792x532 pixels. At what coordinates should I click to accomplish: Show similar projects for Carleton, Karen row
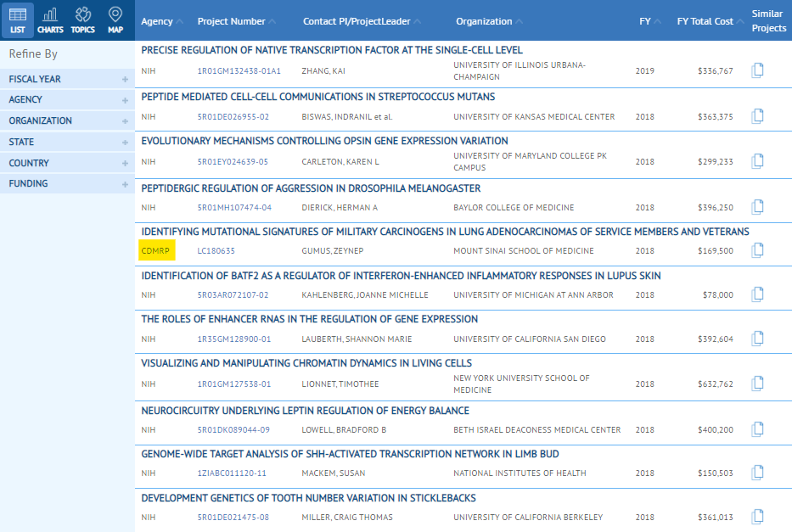pyautogui.click(x=757, y=161)
